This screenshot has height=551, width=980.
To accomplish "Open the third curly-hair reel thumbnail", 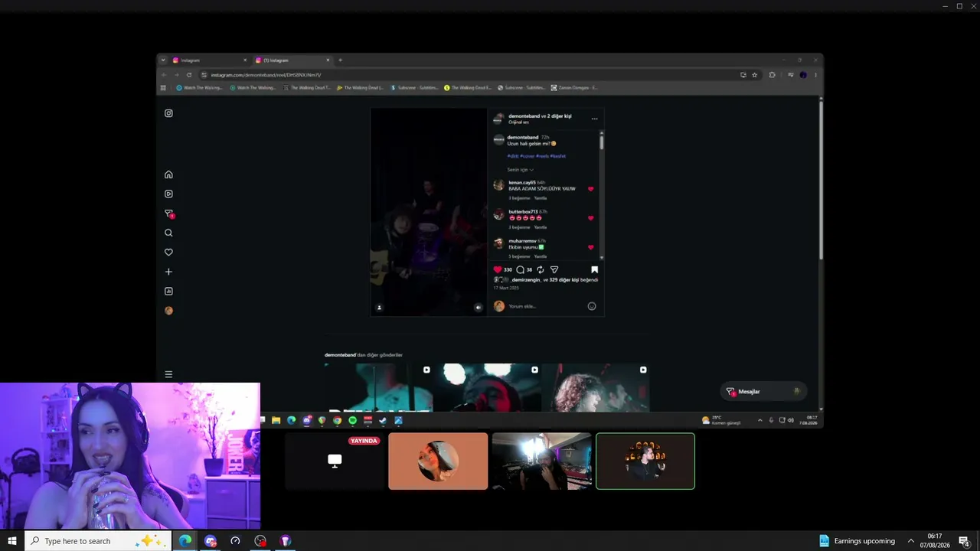I will click(596, 388).
